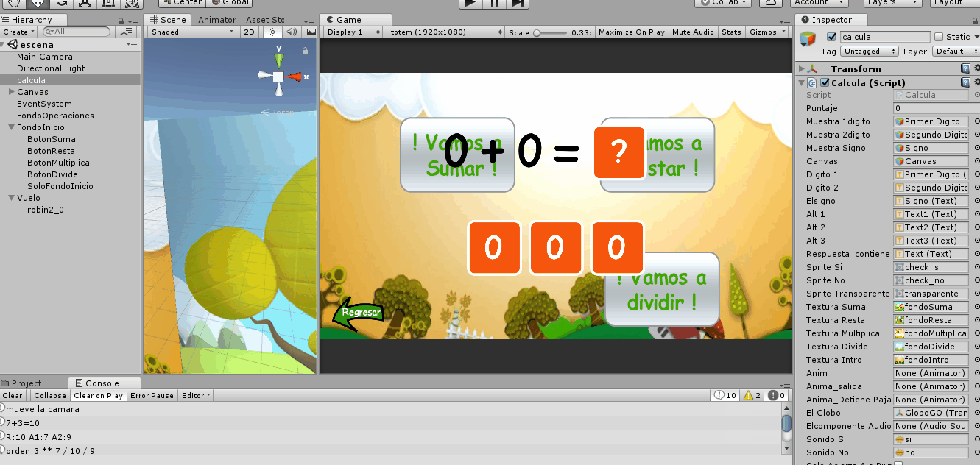Screen dimensions: 980x465
Task: Open the Project tab
Action: [27, 383]
